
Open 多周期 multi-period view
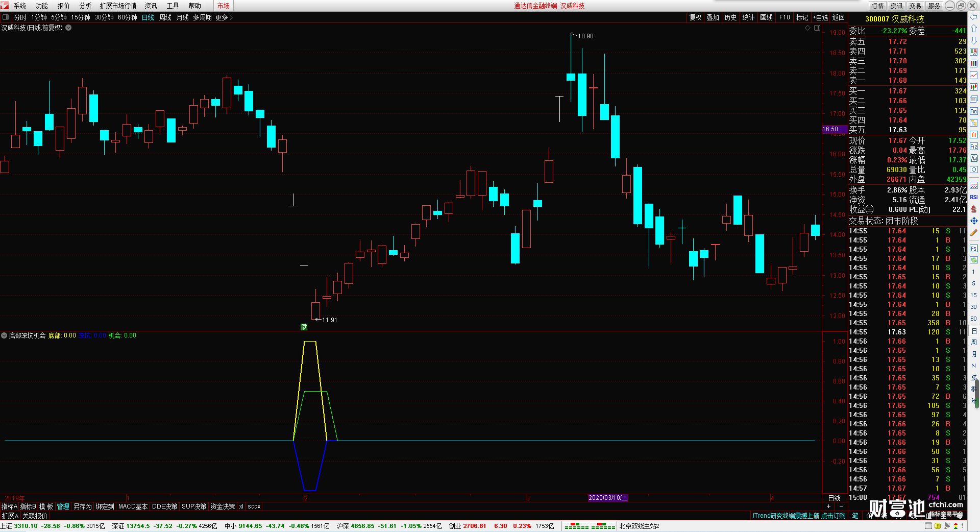click(x=202, y=17)
